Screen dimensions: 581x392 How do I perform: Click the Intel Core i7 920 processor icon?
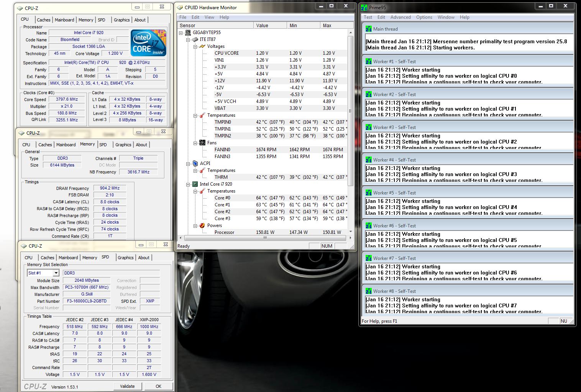coord(195,184)
